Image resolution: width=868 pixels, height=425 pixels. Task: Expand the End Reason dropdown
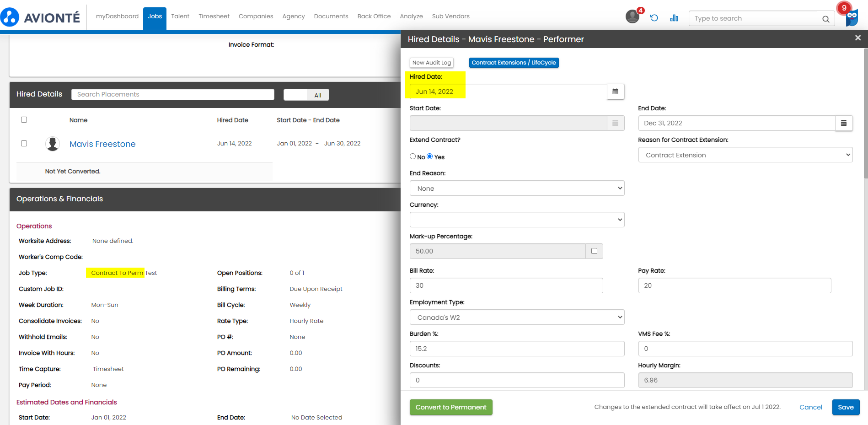click(x=517, y=188)
